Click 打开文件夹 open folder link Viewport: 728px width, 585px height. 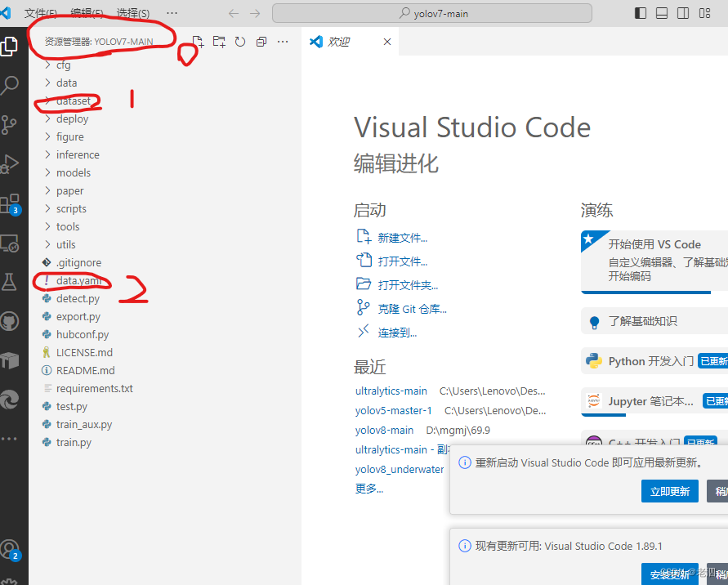click(397, 284)
